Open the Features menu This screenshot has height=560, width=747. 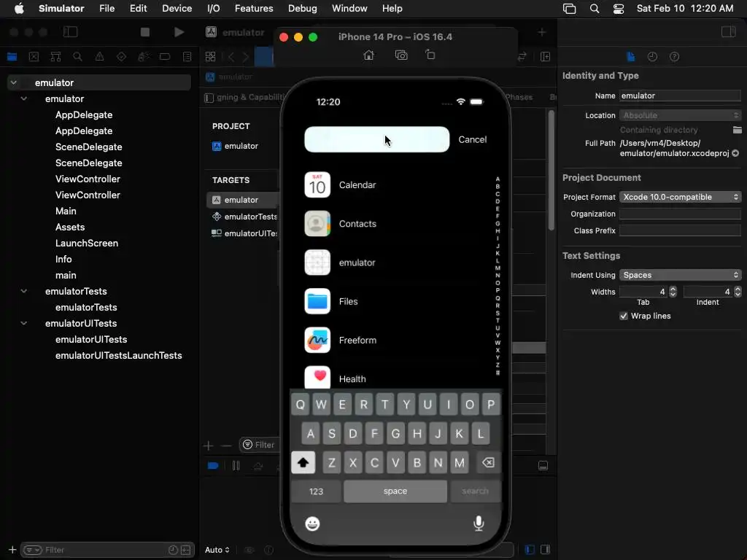[x=254, y=8]
